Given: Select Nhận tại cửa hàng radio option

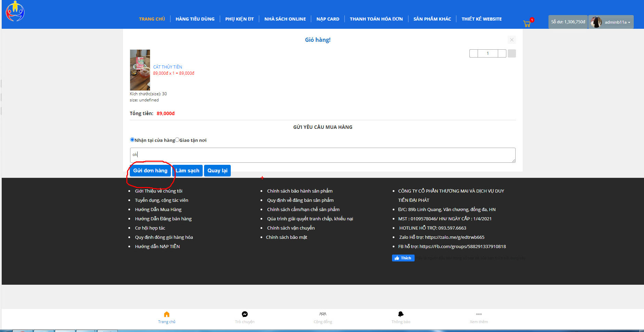Looking at the screenshot, I should [x=132, y=140].
